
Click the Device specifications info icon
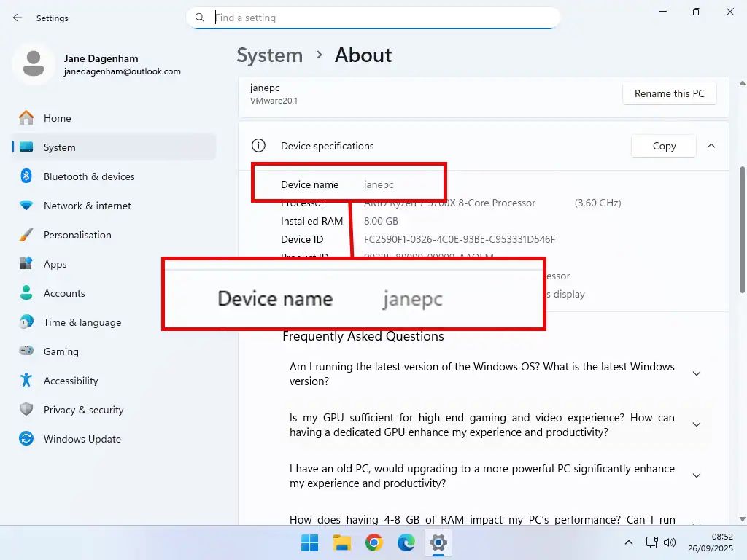[x=258, y=146]
